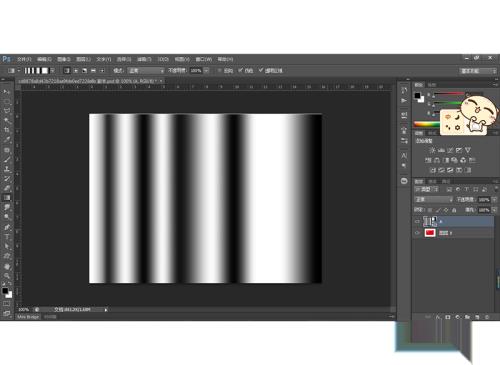Select the Crop tool
The height and width of the screenshot is (365, 500).
click(7, 130)
